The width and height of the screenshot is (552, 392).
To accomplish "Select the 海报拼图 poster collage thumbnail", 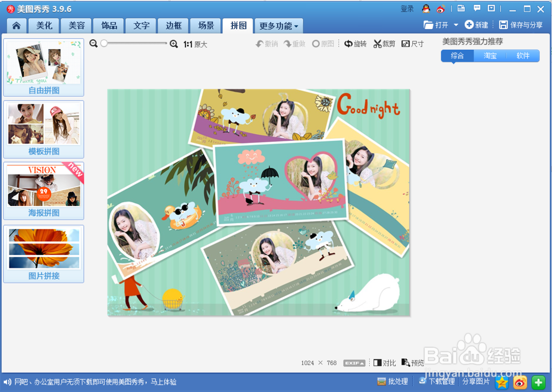I will coord(44,190).
